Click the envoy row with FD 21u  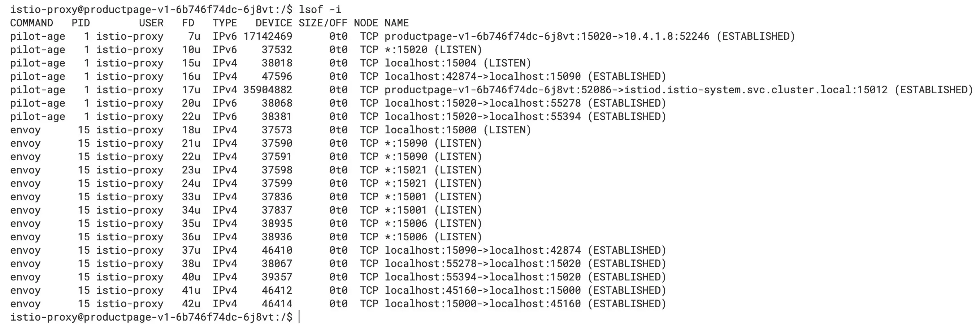click(x=246, y=143)
